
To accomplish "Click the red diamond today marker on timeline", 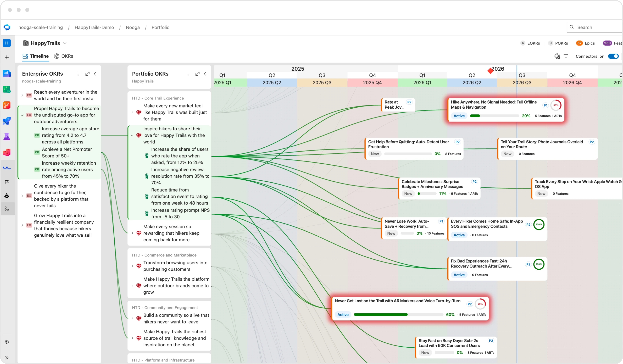I will [490, 71].
